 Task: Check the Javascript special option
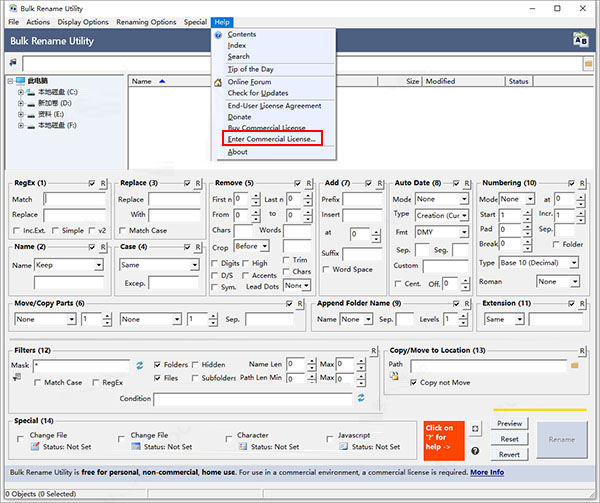[x=329, y=439]
